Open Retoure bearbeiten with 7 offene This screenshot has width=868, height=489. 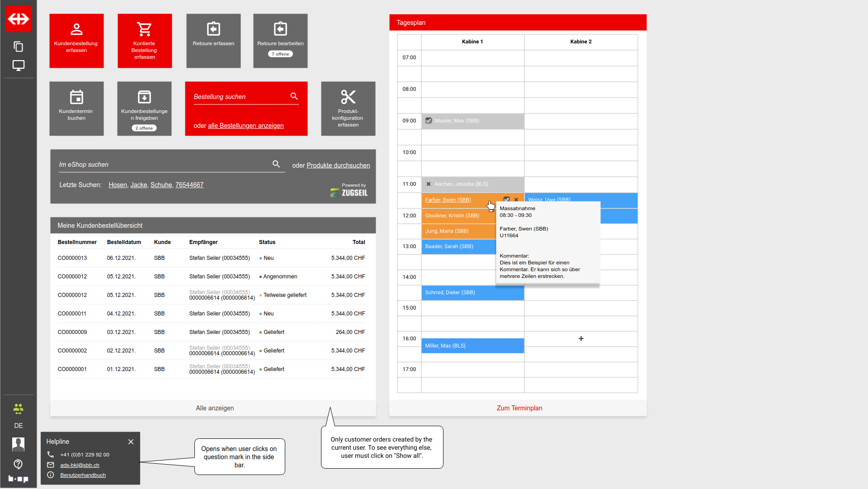pos(280,41)
